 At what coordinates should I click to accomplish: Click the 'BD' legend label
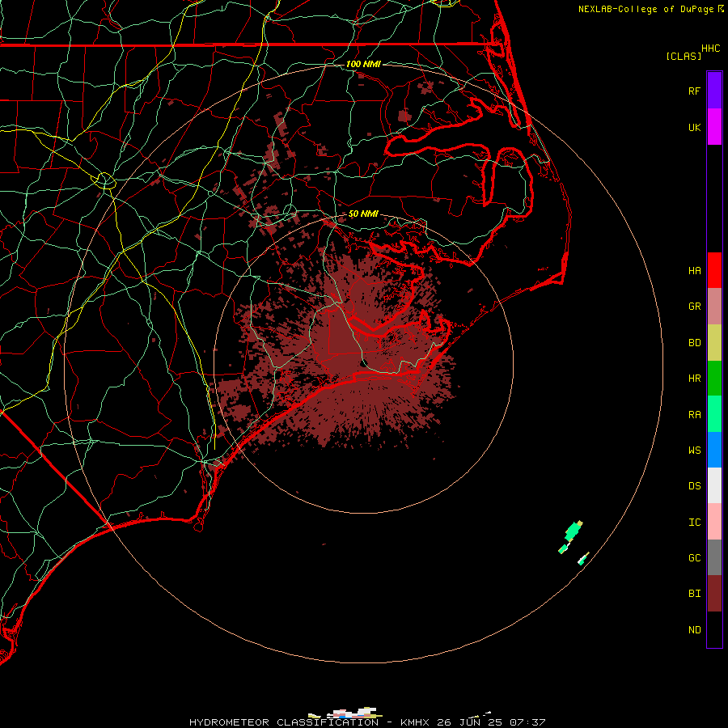[694, 343]
